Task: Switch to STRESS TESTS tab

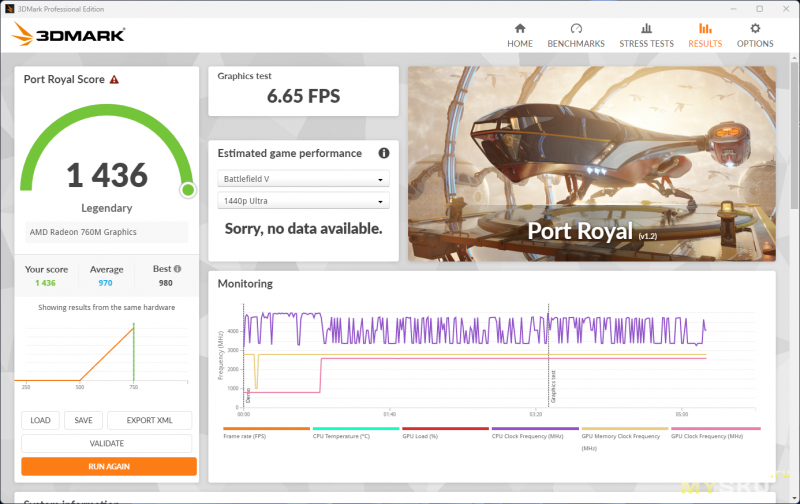Action: 646,36
